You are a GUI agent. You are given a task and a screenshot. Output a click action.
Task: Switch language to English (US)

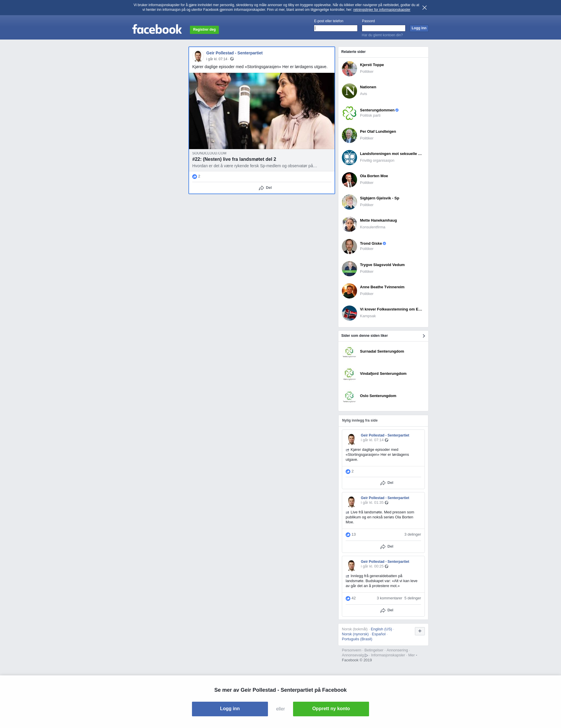pos(381,629)
